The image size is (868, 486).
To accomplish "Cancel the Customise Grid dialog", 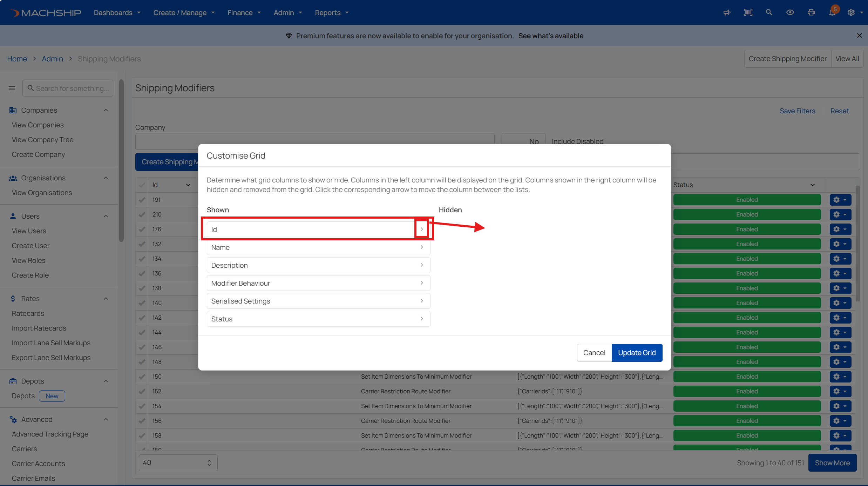I will coord(594,353).
